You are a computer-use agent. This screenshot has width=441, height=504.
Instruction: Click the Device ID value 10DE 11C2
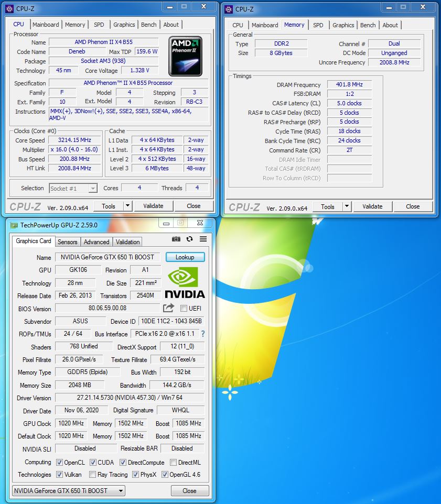click(171, 321)
